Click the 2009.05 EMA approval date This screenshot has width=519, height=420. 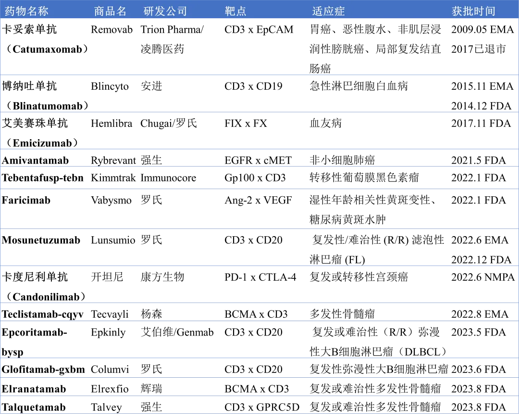pos(482,29)
